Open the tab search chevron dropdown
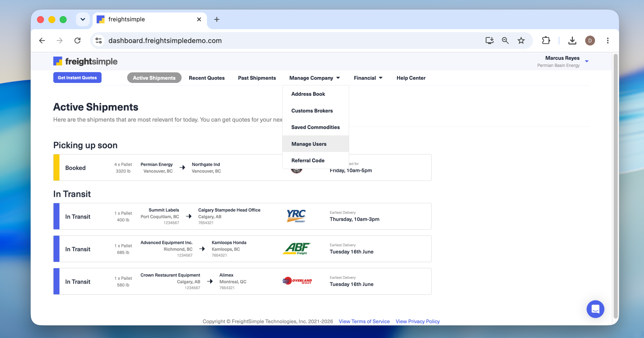Screen dimensions: 644x338 point(83,19)
